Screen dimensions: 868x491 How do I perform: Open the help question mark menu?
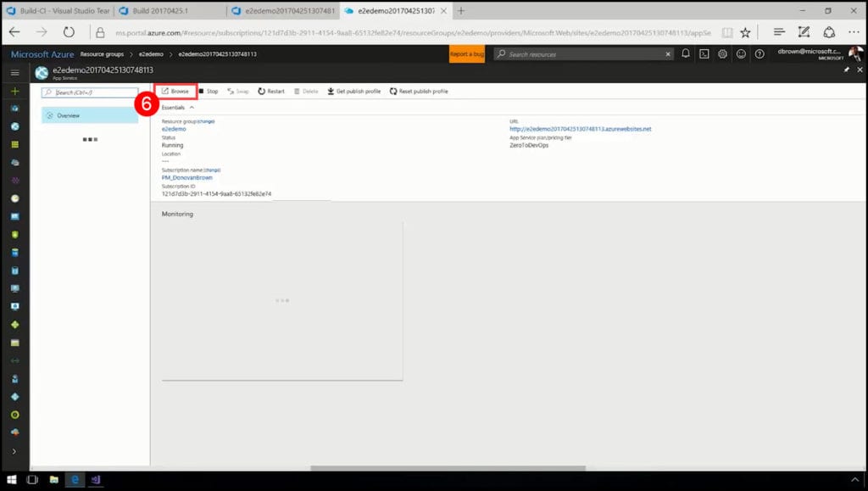[x=759, y=53]
